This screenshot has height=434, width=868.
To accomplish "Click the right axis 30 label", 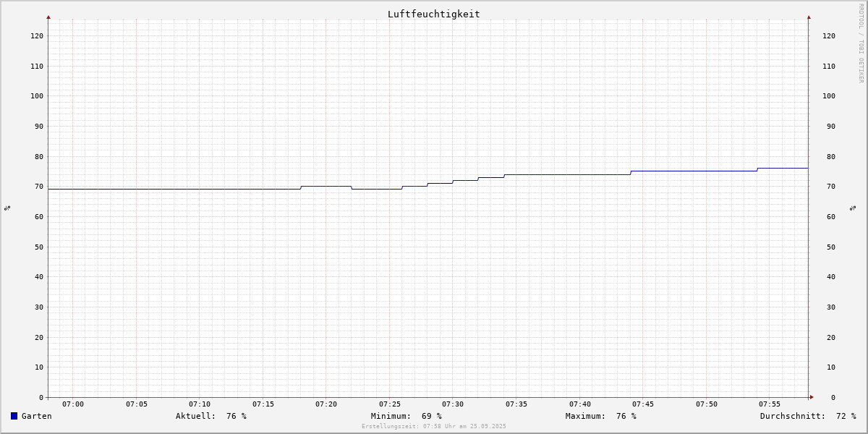I will [x=831, y=307].
